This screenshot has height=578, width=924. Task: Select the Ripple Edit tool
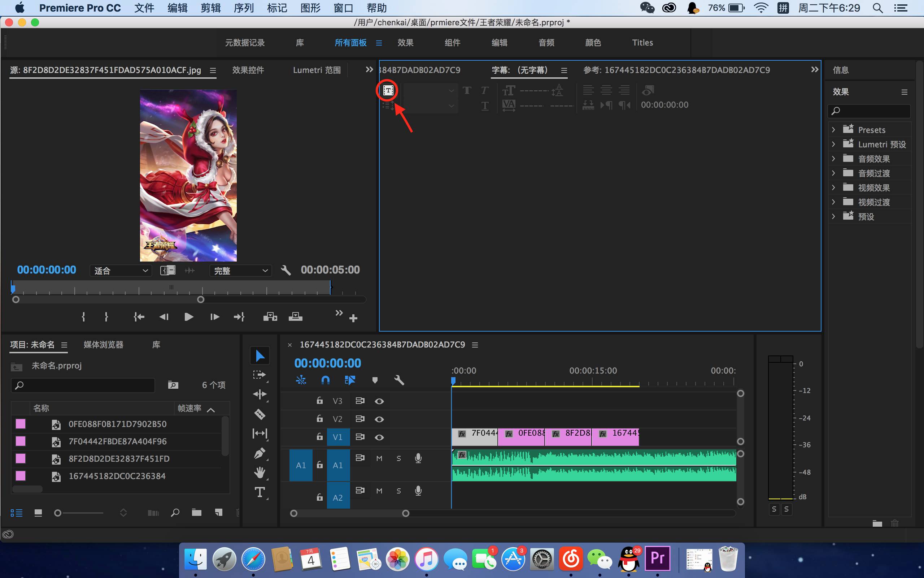[x=260, y=394]
